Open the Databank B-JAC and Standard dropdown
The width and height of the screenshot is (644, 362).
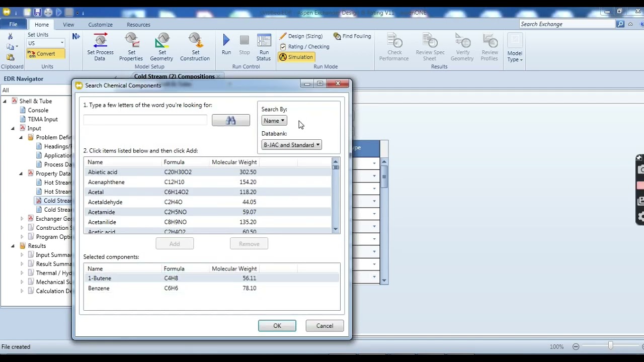click(x=292, y=145)
